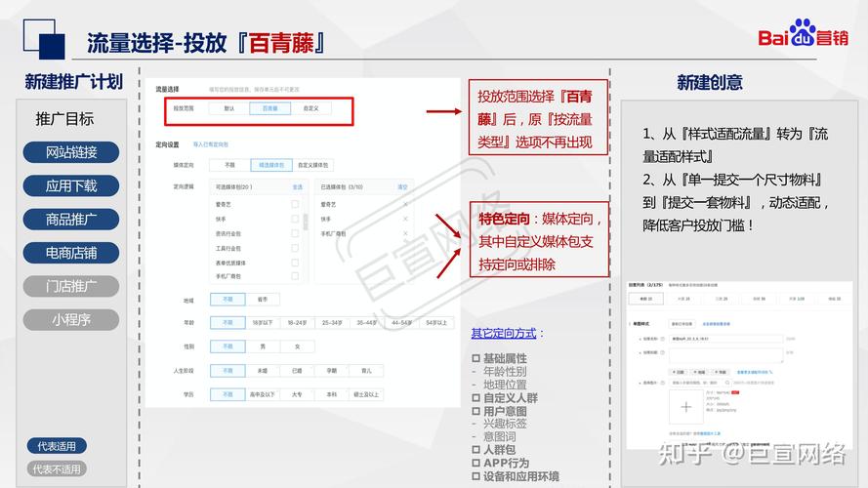Select the first tab in the creative list
868x488 pixels.
(646, 299)
